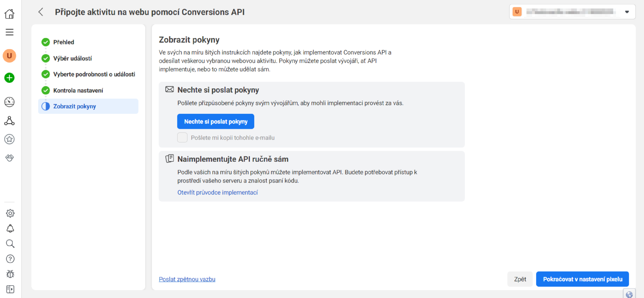Click the green plus create button
This screenshot has width=644, height=298.
pyautogui.click(x=9, y=78)
